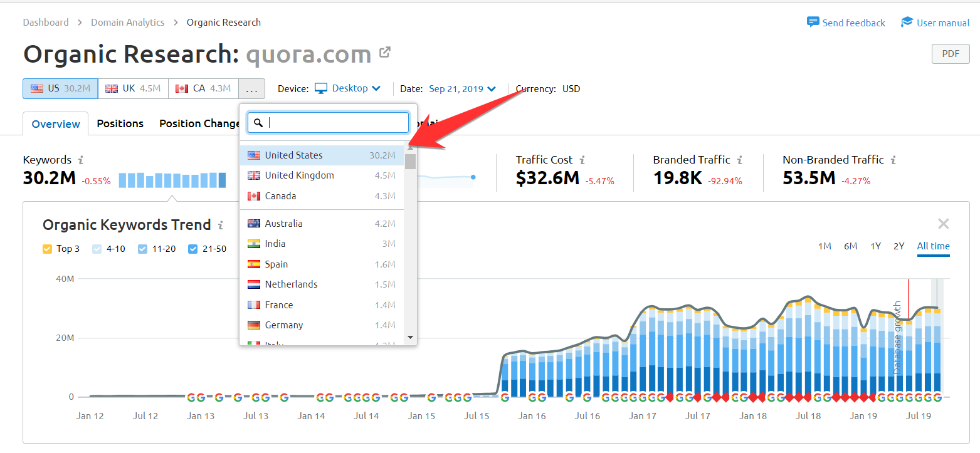This screenshot has width=980, height=453.
Task: Click info icon next to Branded Traffic
Action: pos(740,160)
